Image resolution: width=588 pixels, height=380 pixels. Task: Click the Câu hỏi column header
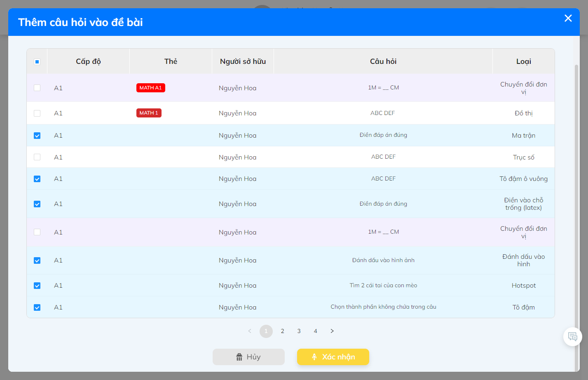[x=383, y=61]
